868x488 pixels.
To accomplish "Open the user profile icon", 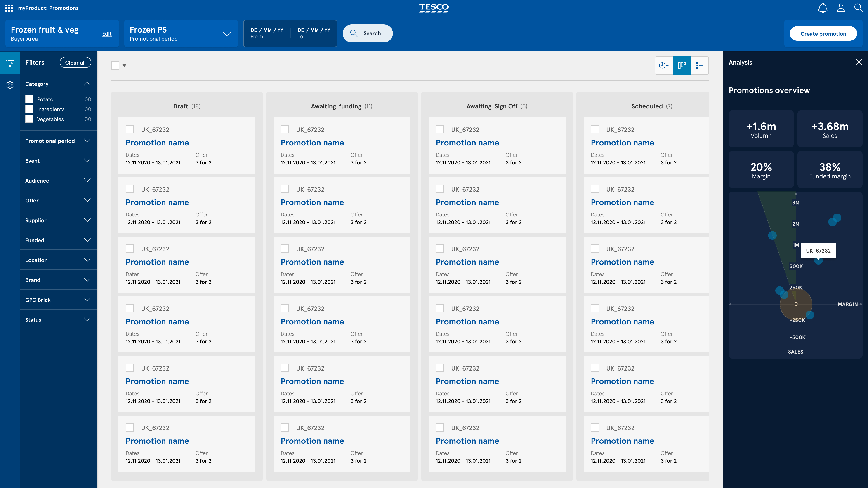I will (x=841, y=8).
